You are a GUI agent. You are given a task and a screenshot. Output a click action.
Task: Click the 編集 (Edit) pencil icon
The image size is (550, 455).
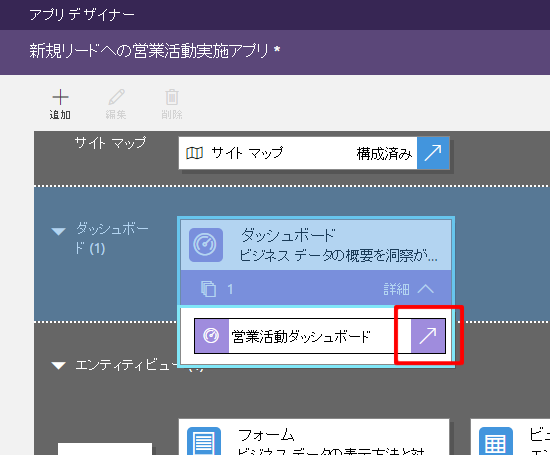click(116, 97)
